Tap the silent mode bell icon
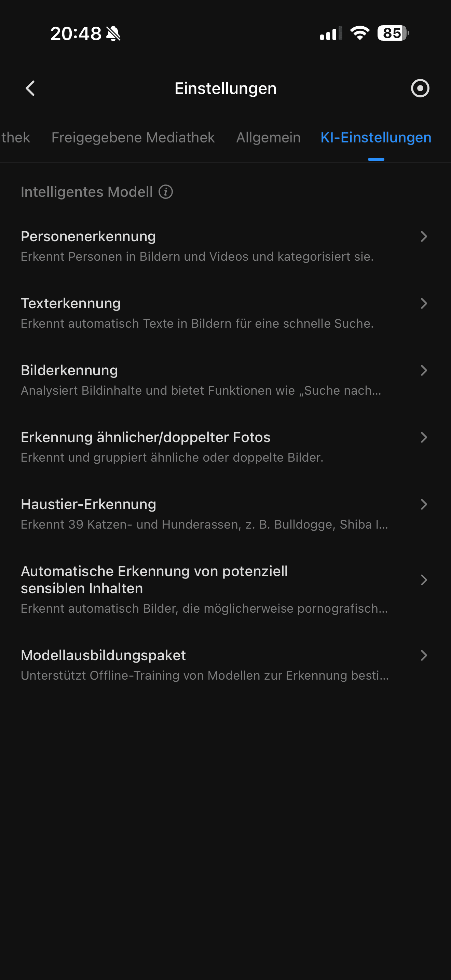 pyautogui.click(x=113, y=34)
